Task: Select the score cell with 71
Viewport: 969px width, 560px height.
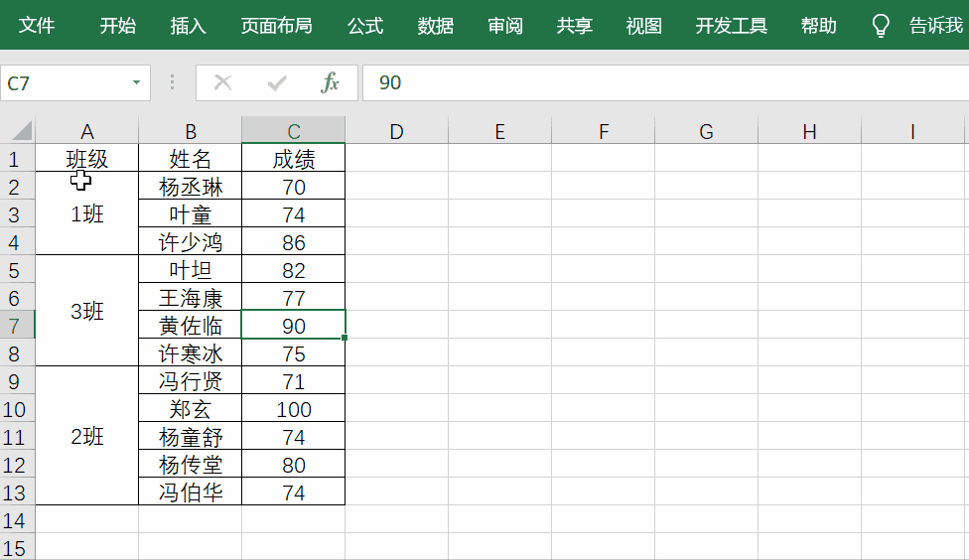Action: pos(294,380)
